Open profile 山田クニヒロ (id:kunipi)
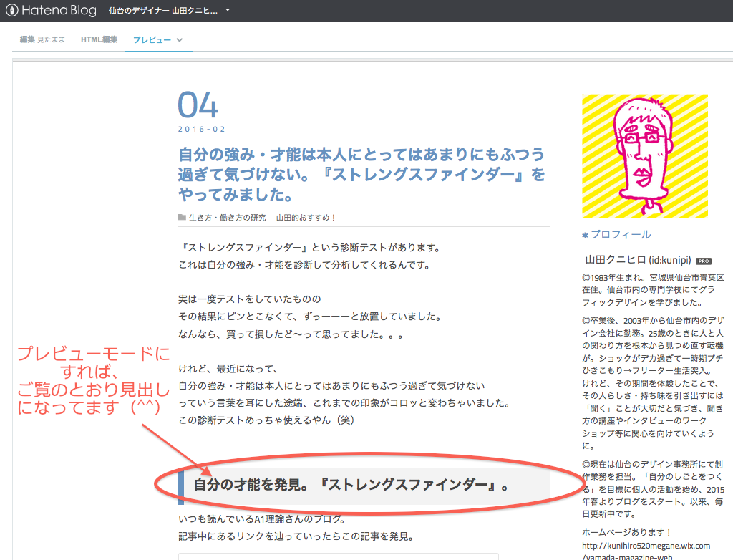 click(x=638, y=260)
